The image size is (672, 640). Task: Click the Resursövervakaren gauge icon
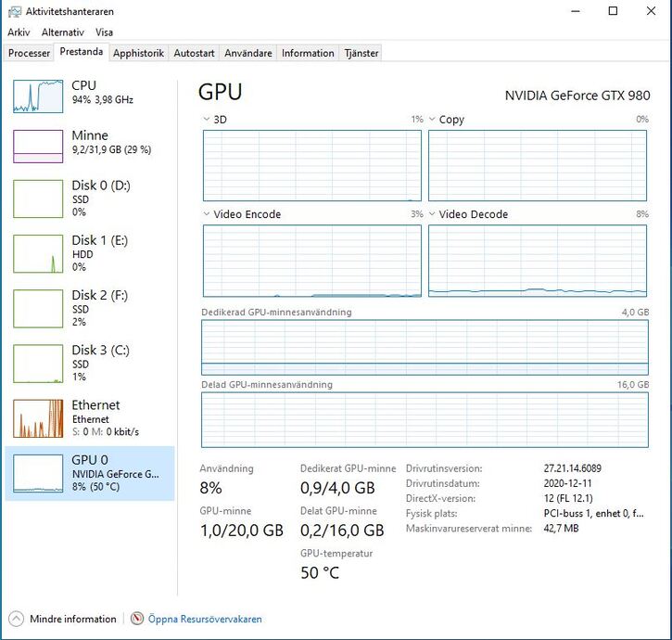click(x=137, y=619)
